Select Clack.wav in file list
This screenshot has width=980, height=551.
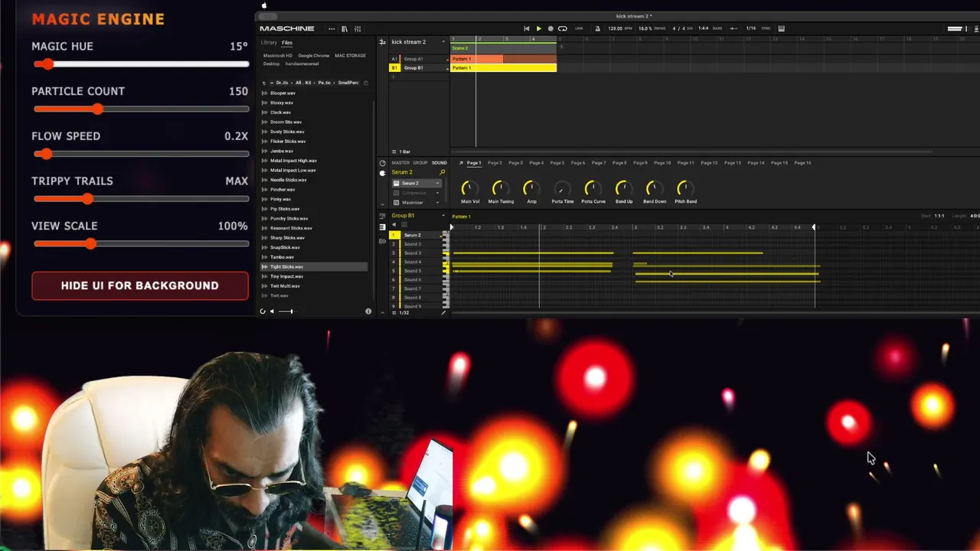tap(314, 112)
